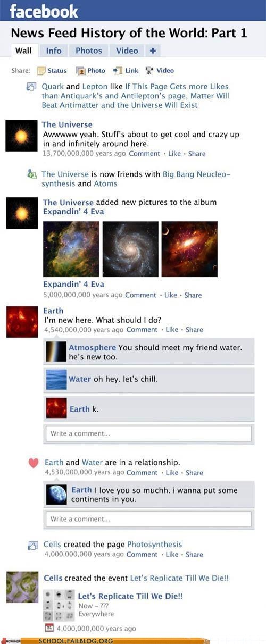Click the comment box under Earth k.
The width and height of the screenshot is (266, 644).
point(147,433)
